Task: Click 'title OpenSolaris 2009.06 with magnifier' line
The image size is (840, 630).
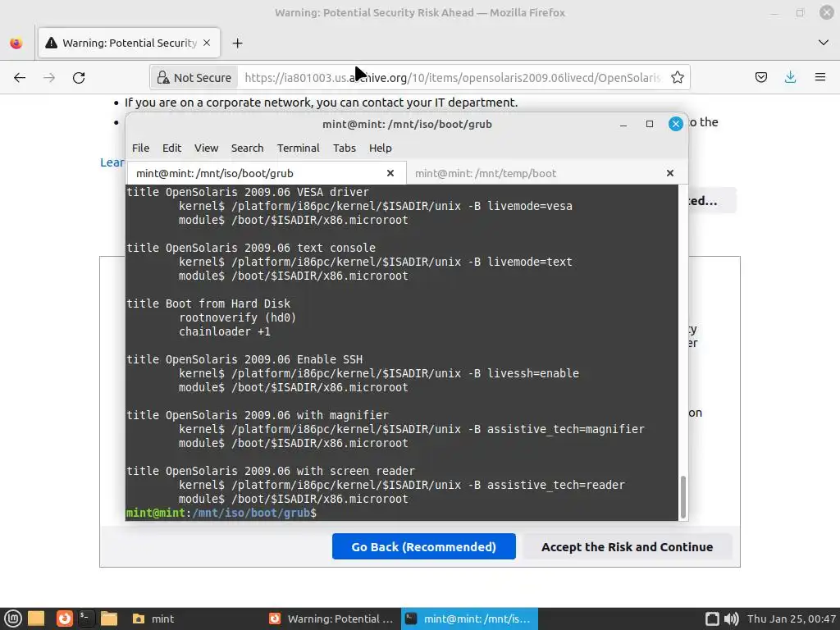Action: click(257, 415)
